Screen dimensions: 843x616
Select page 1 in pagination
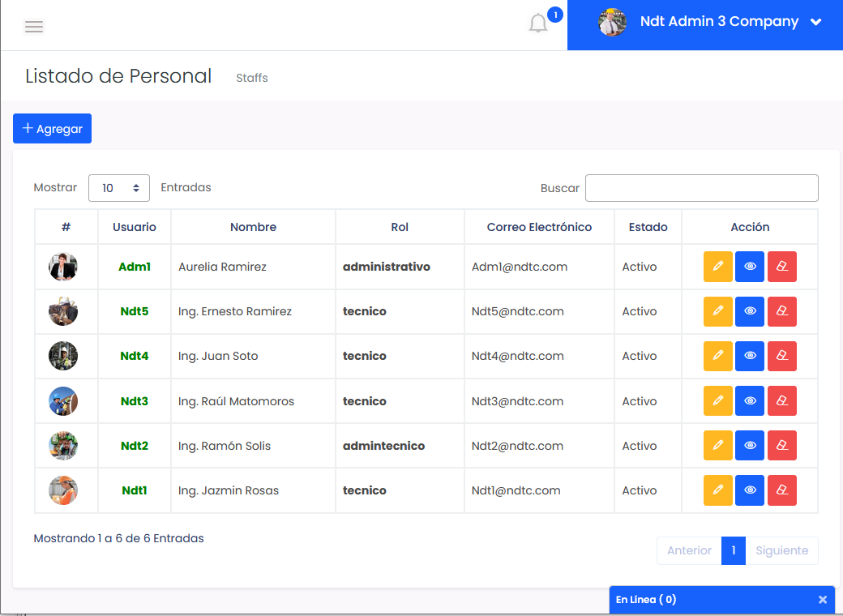click(x=733, y=550)
